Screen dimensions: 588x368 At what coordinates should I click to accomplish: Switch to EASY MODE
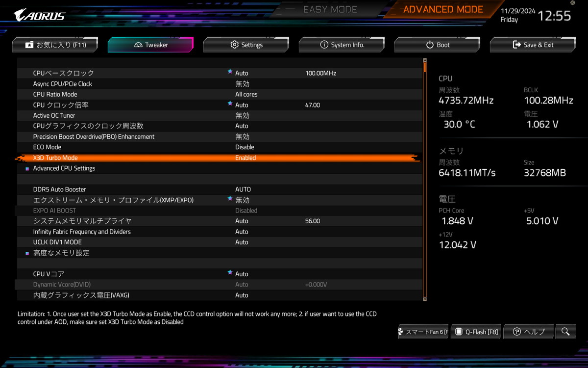coord(330,9)
